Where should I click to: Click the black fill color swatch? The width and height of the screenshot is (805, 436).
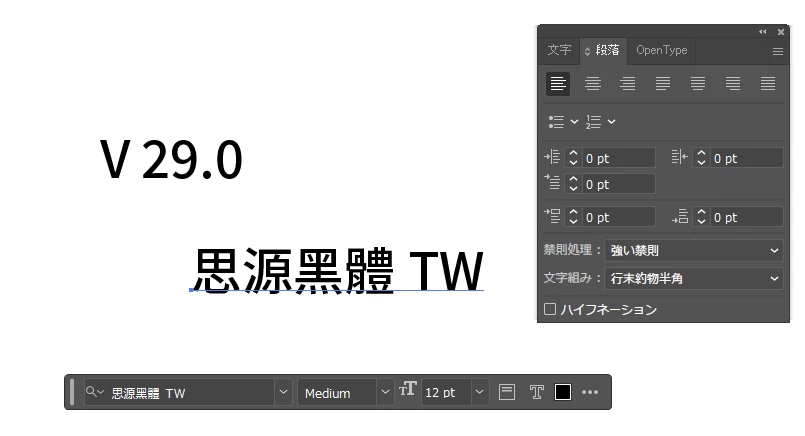pyautogui.click(x=563, y=392)
